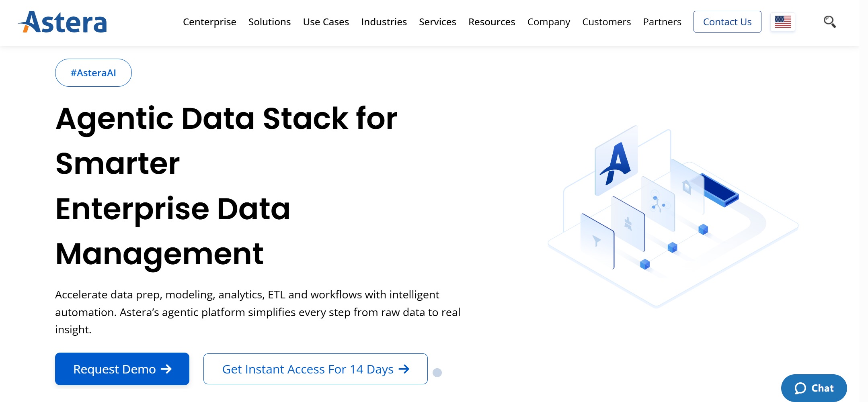Open the Resources menu item
Screen dimensions: 868x402
[x=491, y=22]
